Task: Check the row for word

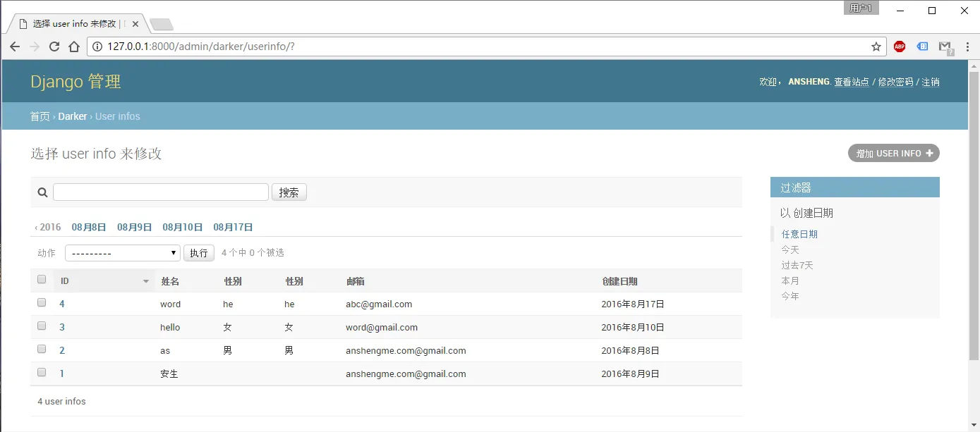Action: (42, 303)
